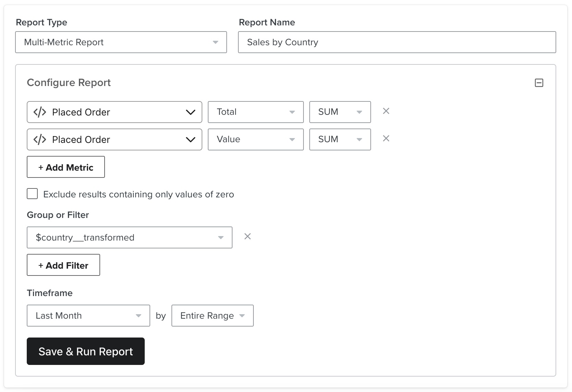
Task: Click the code icon beside second Placed Order
Action: click(x=40, y=139)
